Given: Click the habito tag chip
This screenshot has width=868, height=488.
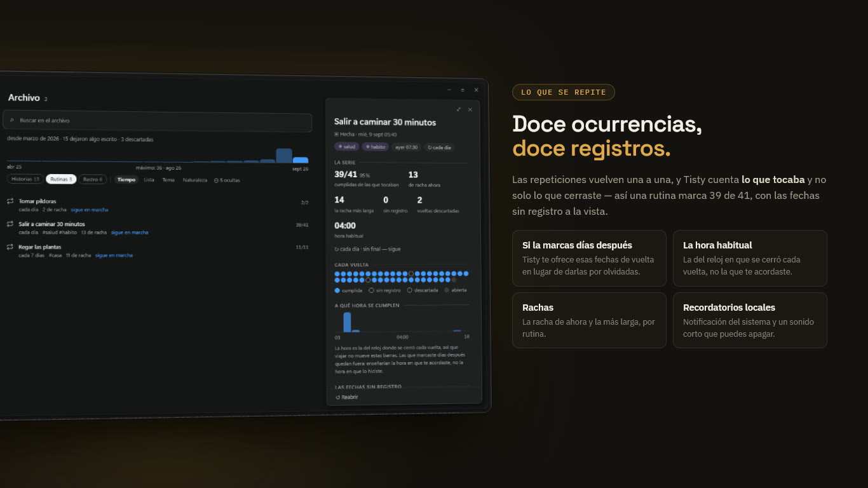Looking at the screenshot, I should (x=376, y=147).
